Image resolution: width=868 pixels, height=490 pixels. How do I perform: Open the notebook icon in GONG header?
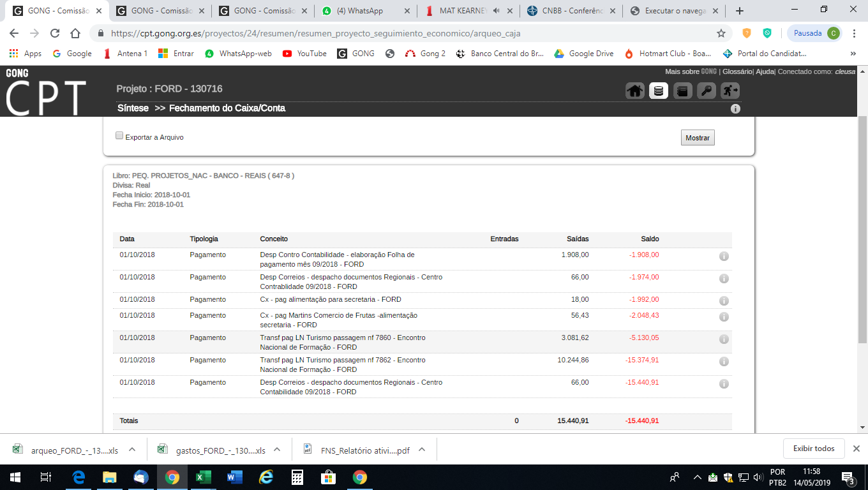pyautogui.click(x=682, y=91)
